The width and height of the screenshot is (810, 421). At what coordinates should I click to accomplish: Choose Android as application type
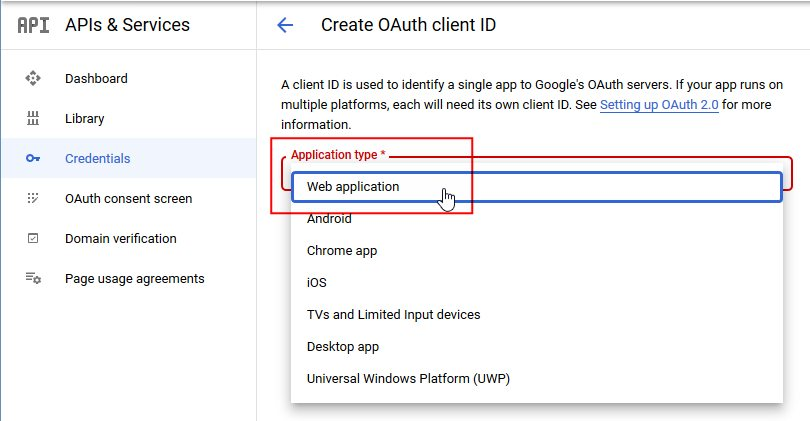[329, 219]
